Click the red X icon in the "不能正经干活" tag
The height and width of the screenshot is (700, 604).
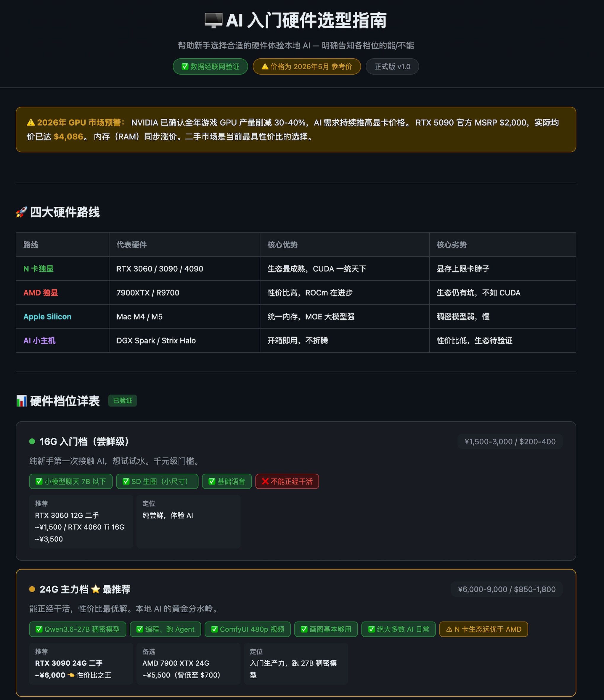point(265,481)
